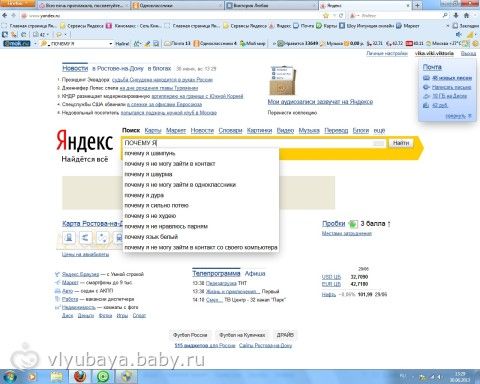Open the orange Firefox menu button

pyautogui.click(x=17, y=3)
